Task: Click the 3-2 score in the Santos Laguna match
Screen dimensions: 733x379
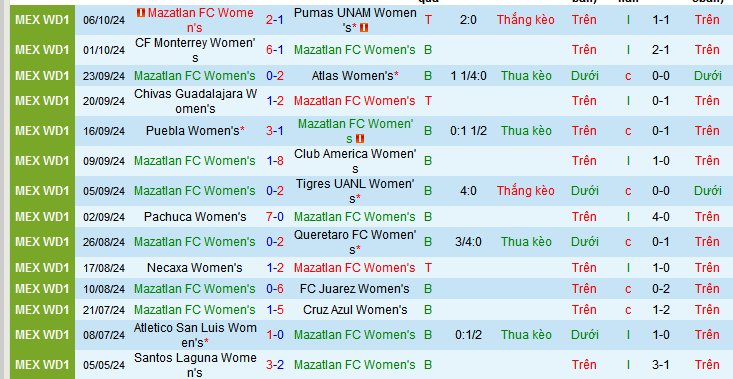Action: pyautogui.click(x=275, y=365)
